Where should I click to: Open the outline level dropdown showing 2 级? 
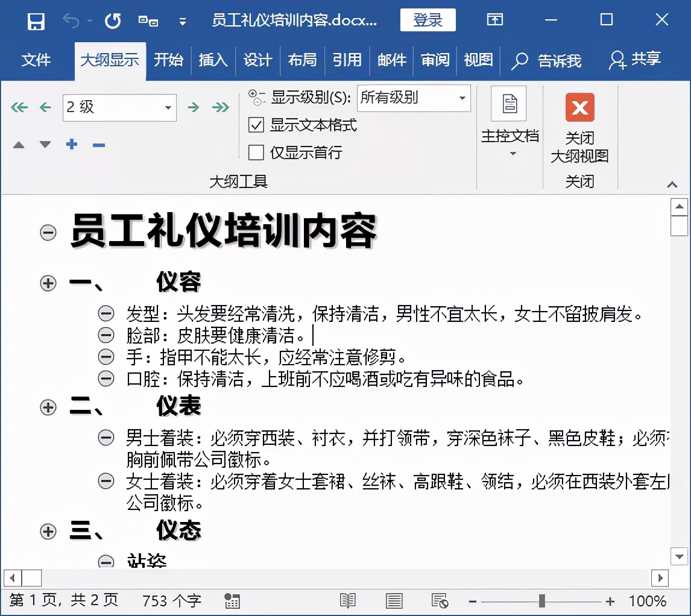click(168, 107)
